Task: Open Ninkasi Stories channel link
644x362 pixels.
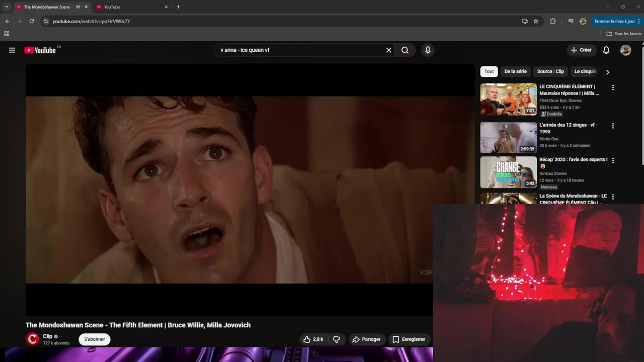Action: tap(553, 173)
